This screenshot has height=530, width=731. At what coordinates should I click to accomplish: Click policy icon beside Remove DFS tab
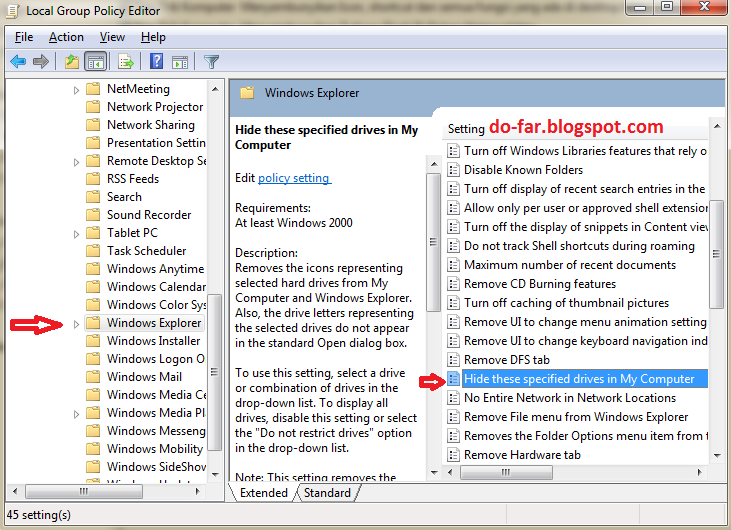[x=453, y=360]
